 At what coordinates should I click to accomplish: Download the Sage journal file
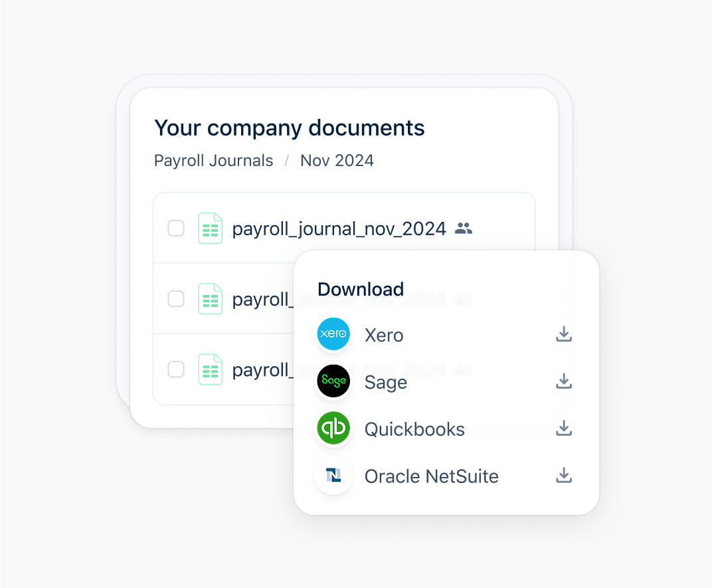563,381
